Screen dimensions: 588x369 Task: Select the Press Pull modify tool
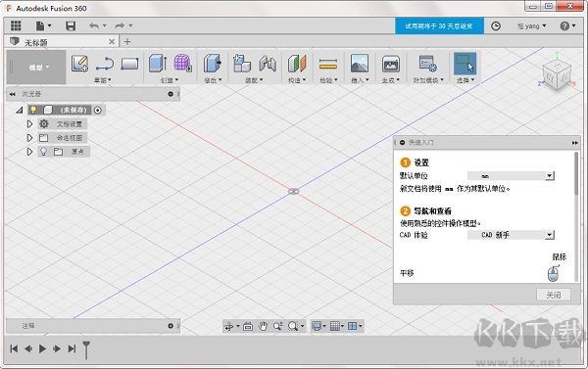coord(213,63)
